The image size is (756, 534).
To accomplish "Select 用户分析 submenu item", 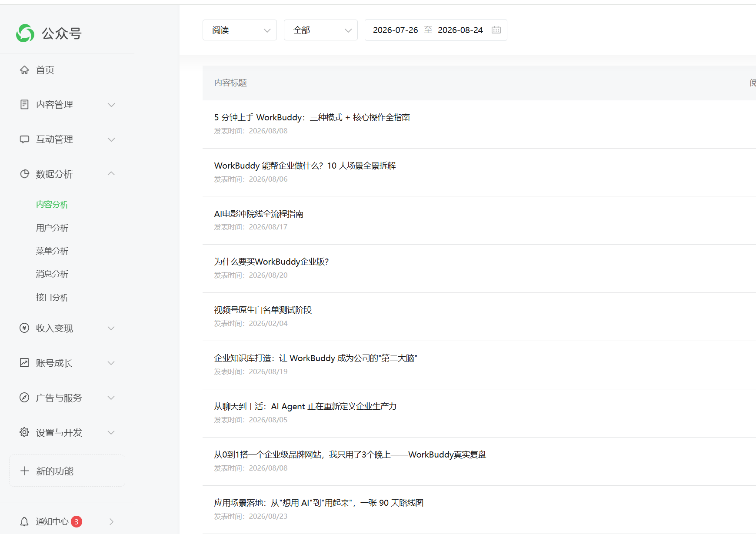I will (52, 228).
